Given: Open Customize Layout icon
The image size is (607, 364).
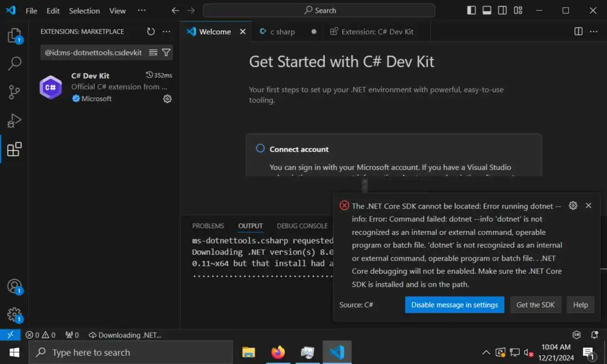Looking at the screenshot, I should pos(518,10).
